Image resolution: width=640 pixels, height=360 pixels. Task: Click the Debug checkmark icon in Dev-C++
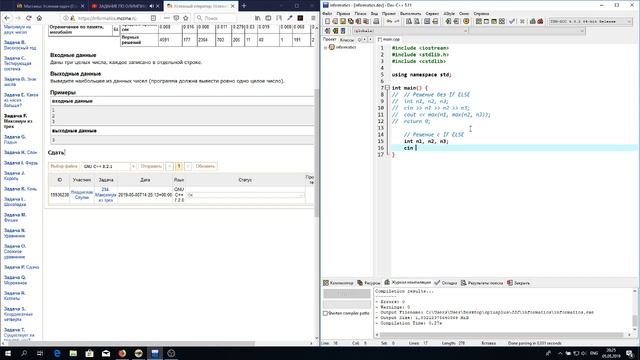tap(512, 21)
